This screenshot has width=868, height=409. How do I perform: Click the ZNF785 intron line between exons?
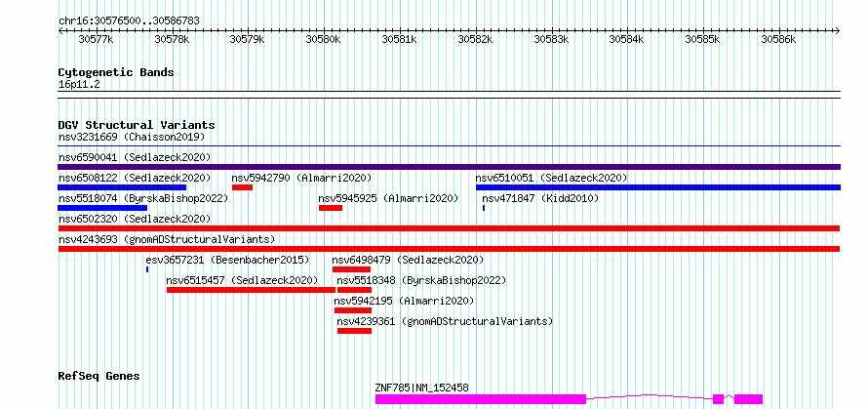click(649, 396)
